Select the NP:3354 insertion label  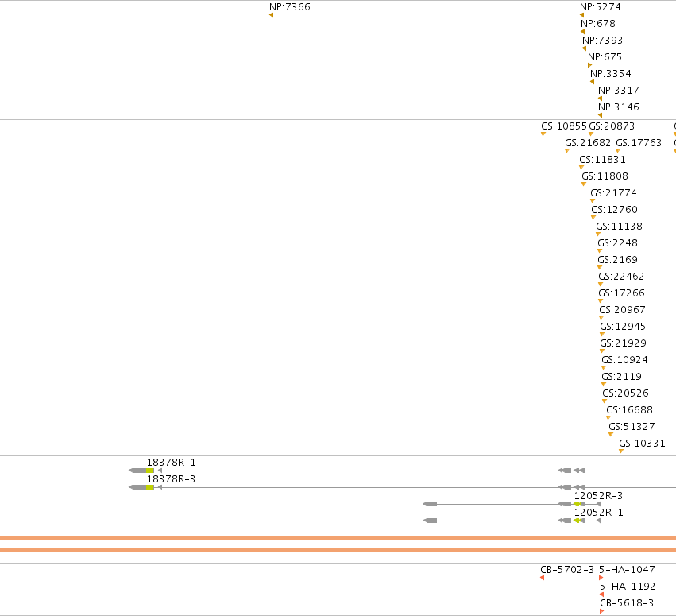pyautogui.click(x=611, y=74)
